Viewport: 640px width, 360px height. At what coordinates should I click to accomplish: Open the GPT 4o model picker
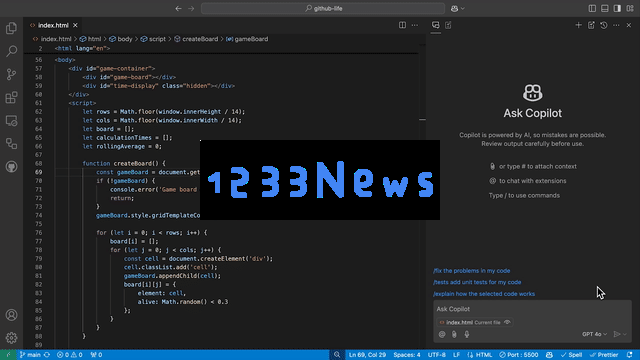pyautogui.click(x=594, y=334)
